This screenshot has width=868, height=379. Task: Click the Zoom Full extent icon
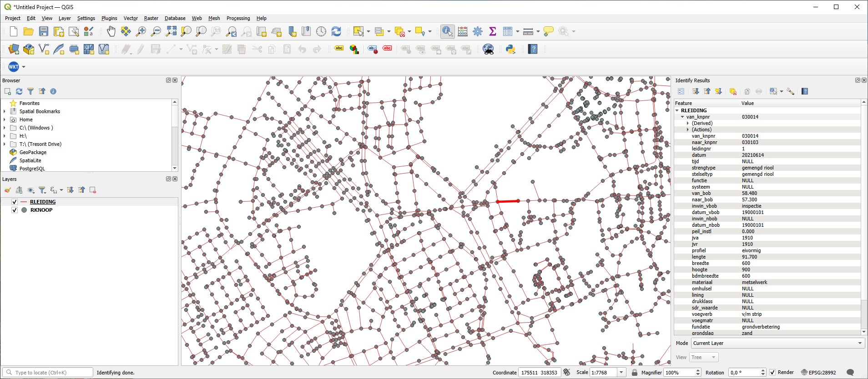tap(171, 31)
